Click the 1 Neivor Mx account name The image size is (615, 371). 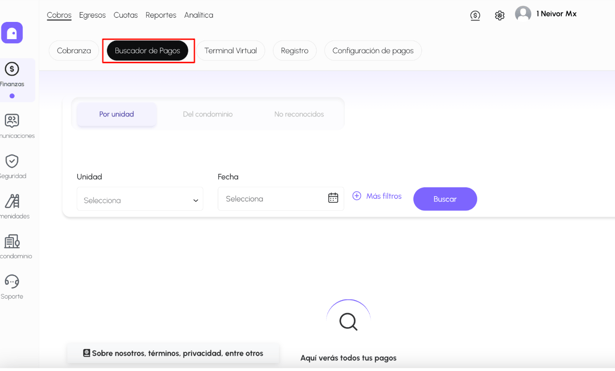[557, 14]
